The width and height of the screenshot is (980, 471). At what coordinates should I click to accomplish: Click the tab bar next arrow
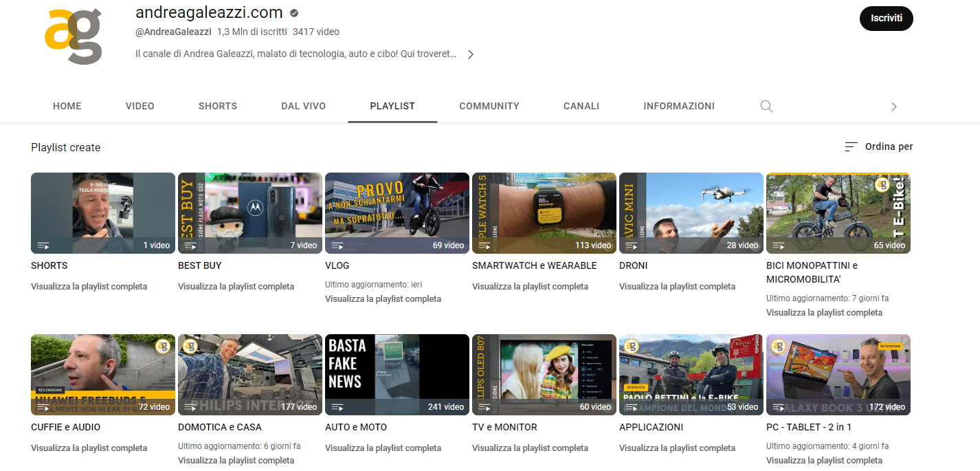click(893, 107)
